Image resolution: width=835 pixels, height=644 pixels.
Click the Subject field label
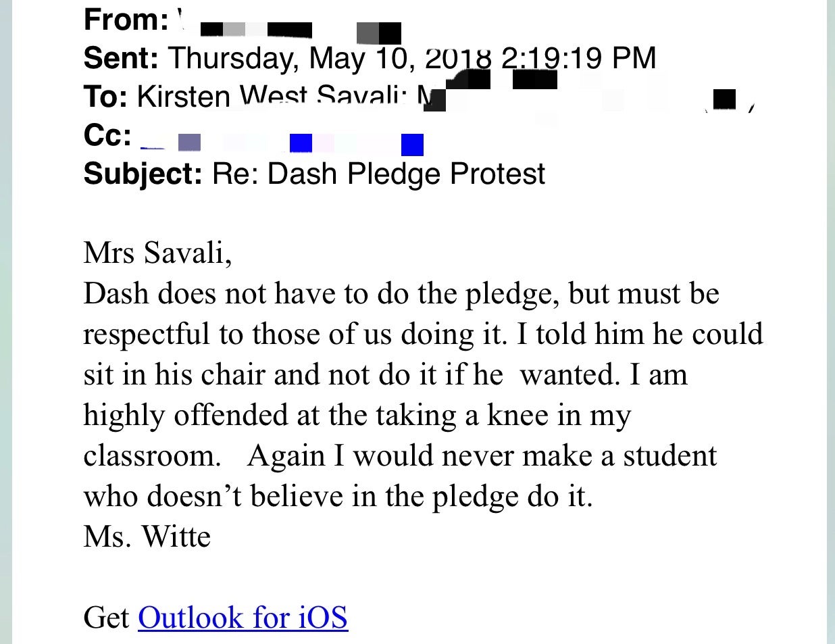[143, 174]
